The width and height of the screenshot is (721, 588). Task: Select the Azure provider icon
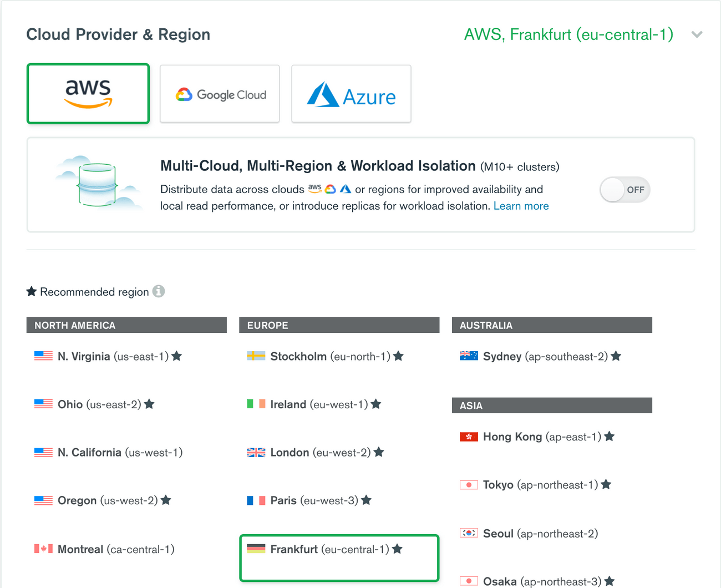point(351,94)
